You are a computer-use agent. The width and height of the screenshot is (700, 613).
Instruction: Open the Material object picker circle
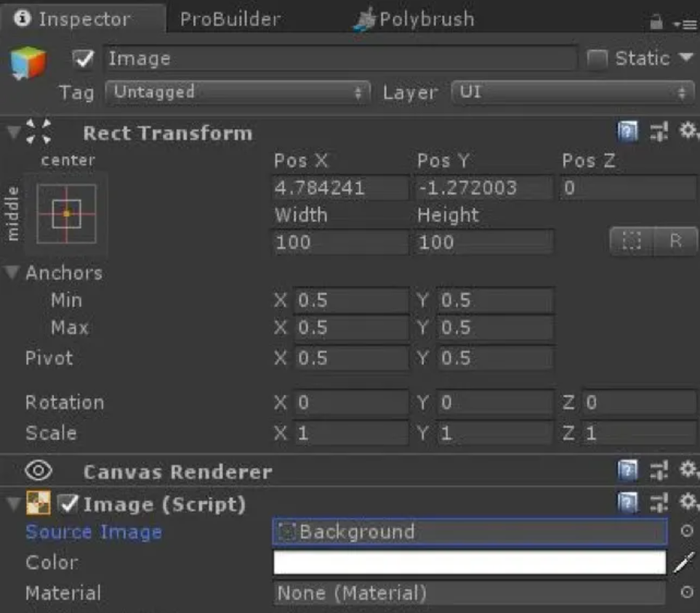pos(686,593)
